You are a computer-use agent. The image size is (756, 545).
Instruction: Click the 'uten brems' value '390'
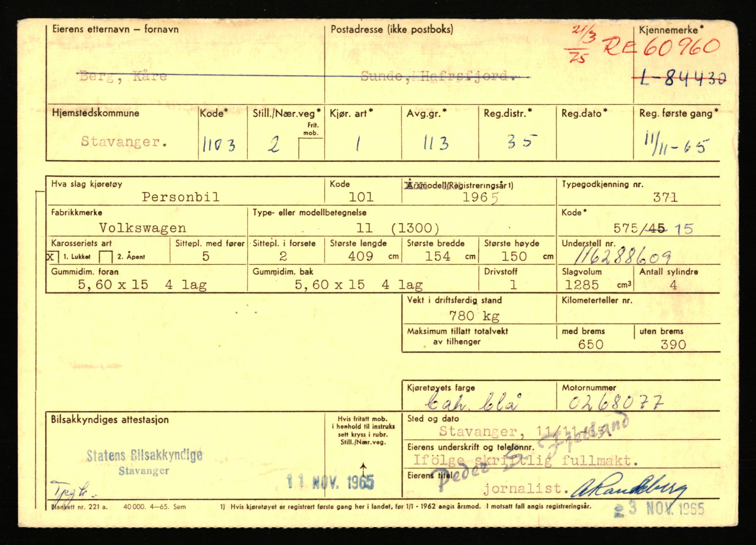point(673,345)
